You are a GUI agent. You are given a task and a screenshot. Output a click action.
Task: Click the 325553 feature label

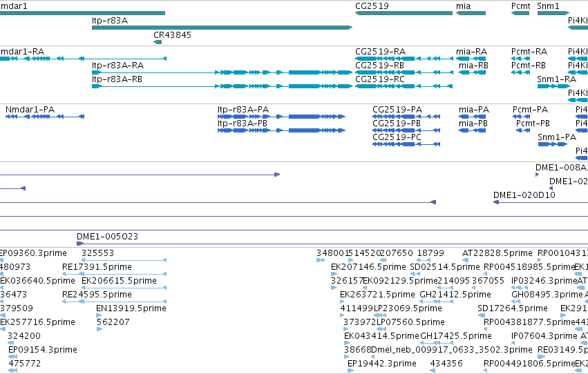click(x=97, y=253)
